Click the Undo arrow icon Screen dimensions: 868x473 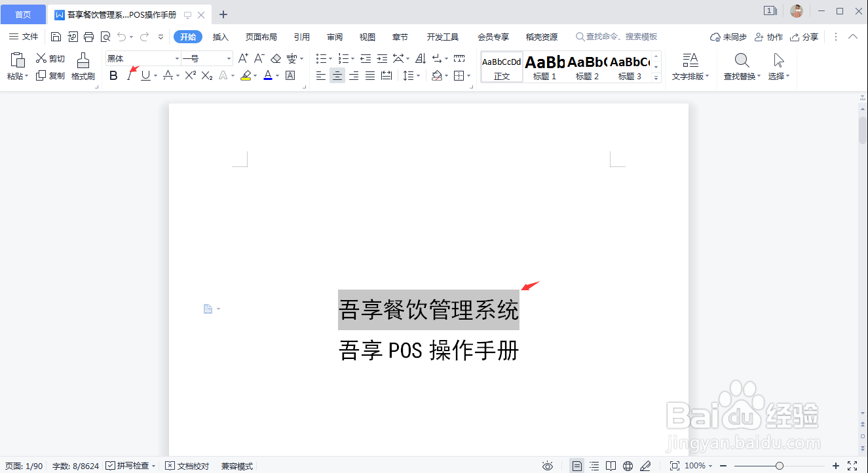tap(121, 37)
